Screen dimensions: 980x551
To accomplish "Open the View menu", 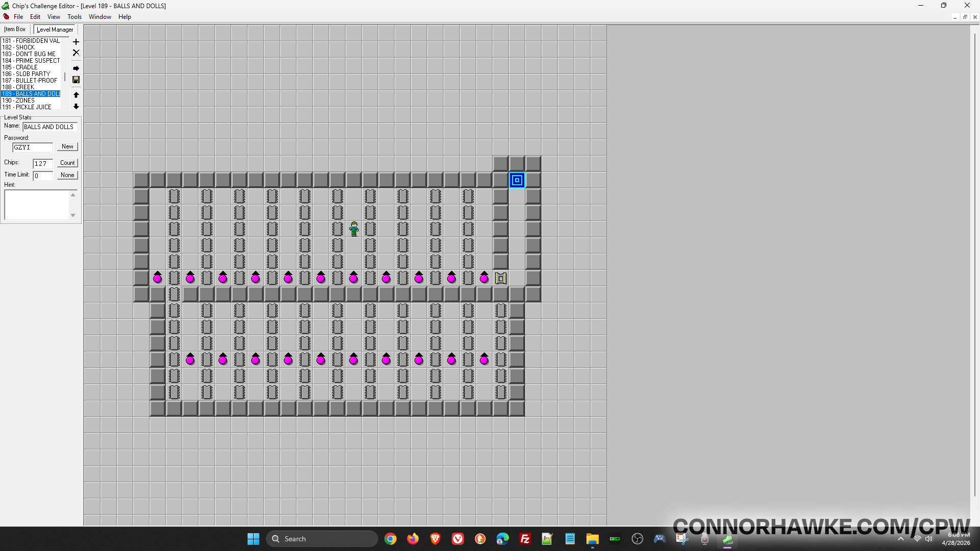I will (54, 17).
